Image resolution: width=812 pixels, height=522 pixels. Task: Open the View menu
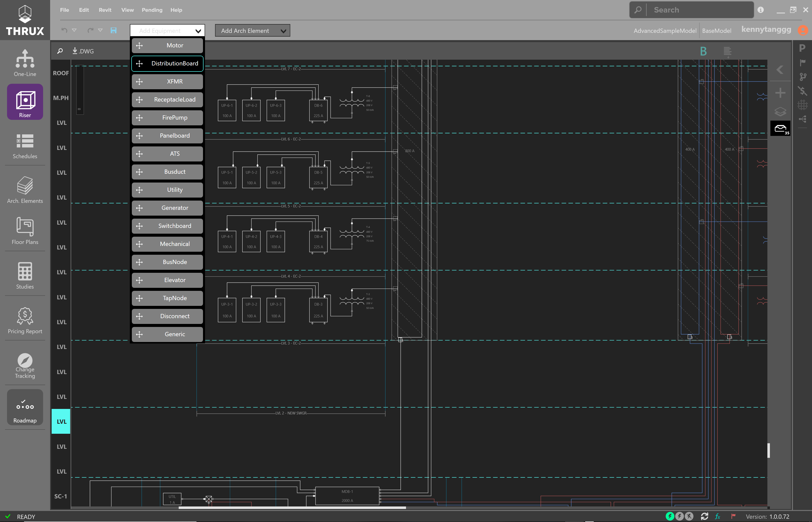pos(127,10)
